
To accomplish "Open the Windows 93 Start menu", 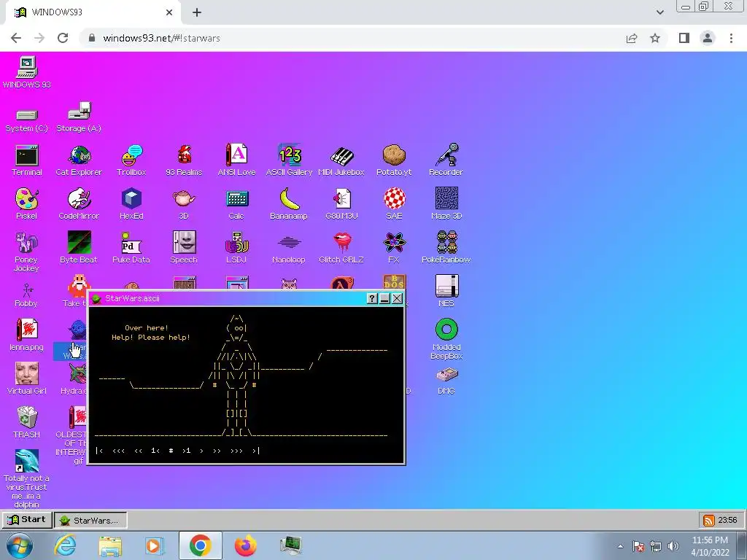I will tap(27, 519).
